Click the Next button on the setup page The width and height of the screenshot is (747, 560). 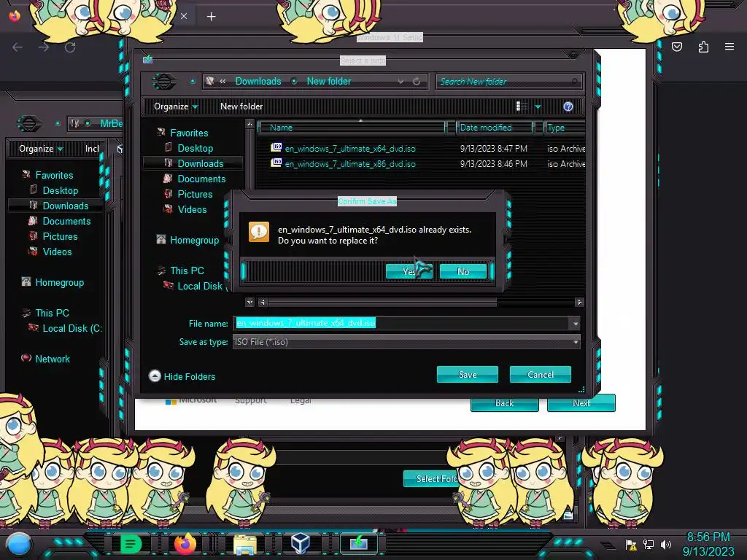click(581, 402)
